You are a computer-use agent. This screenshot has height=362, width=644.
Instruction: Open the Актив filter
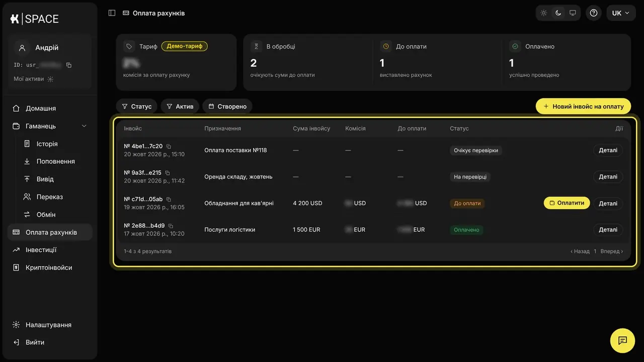pos(180,107)
